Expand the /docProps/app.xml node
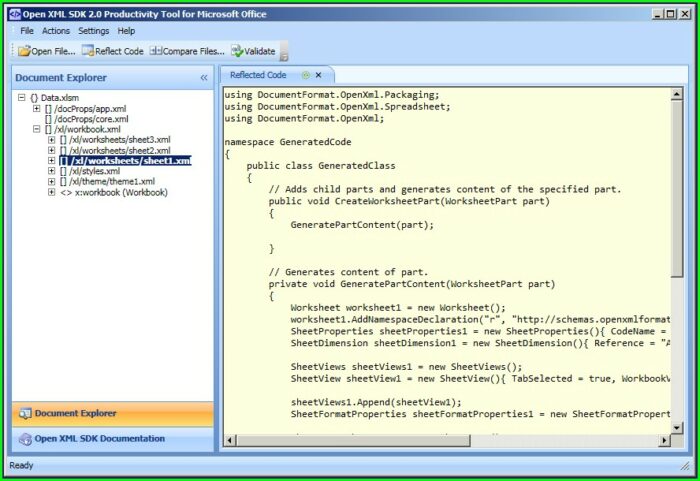The image size is (700, 481). 37,109
